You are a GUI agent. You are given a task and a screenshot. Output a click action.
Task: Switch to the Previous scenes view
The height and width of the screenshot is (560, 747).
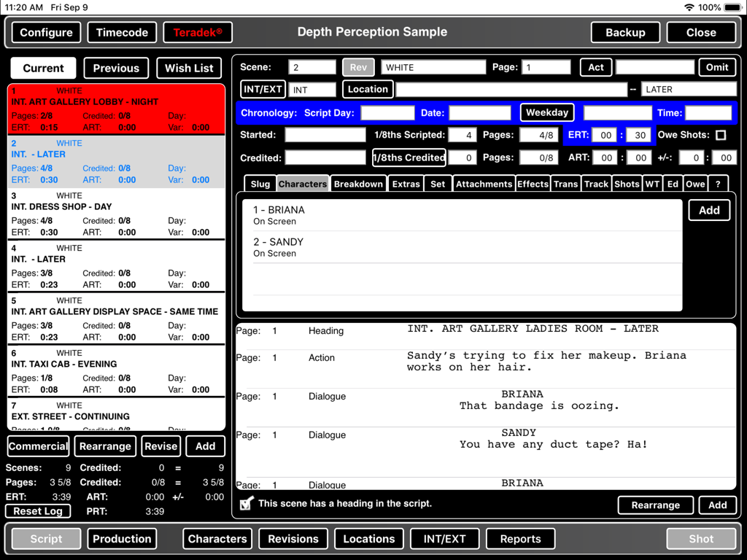tap(115, 68)
